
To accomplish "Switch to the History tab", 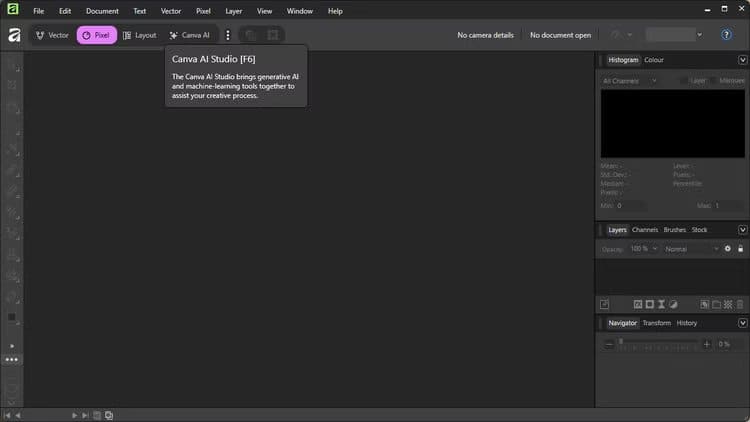I will (687, 323).
